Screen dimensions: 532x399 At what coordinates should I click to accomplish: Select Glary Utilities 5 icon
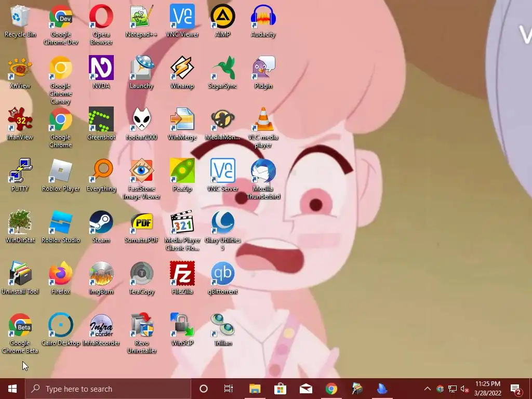pyautogui.click(x=222, y=230)
